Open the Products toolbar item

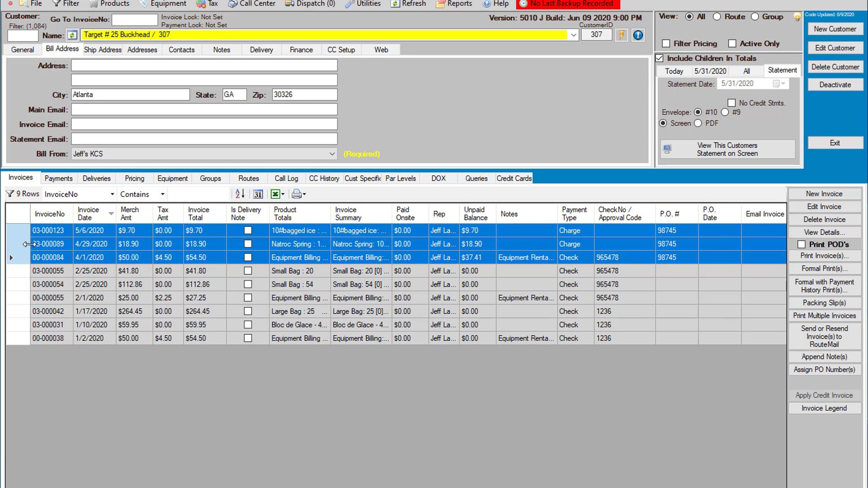pyautogui.click(x=109, y=4)
